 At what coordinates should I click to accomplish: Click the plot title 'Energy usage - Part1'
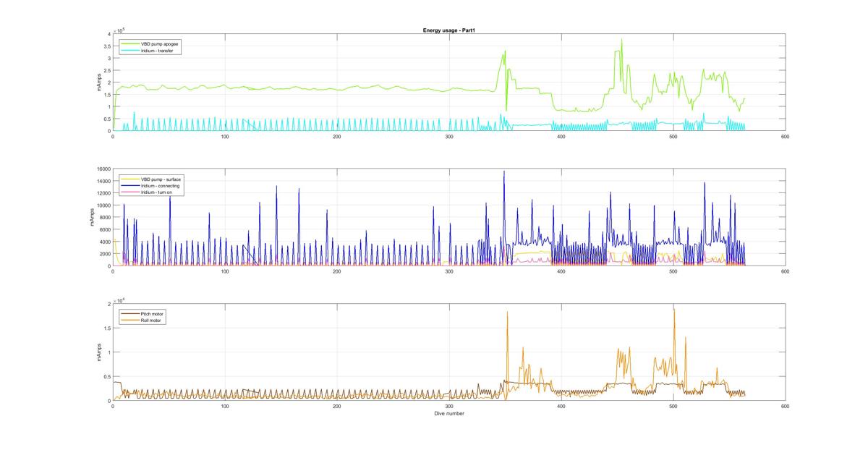448,30
